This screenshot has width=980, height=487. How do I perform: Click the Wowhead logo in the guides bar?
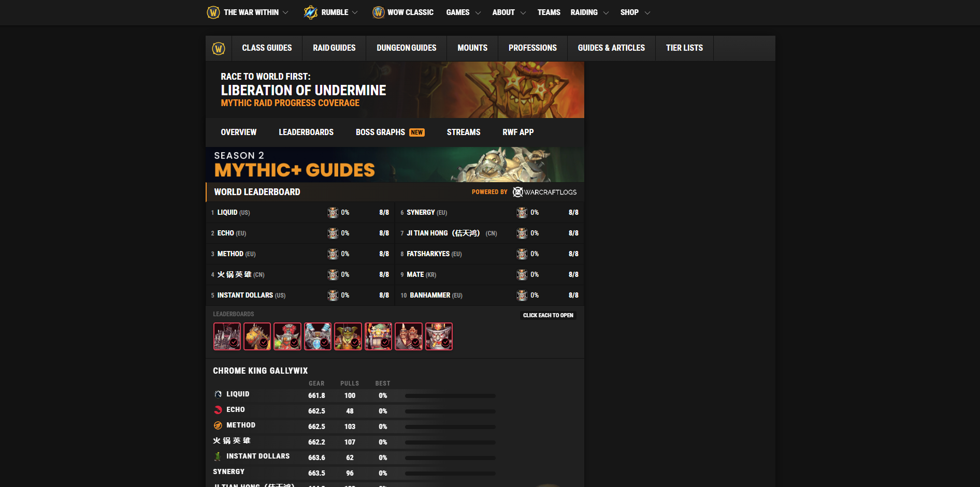[219, 49]
